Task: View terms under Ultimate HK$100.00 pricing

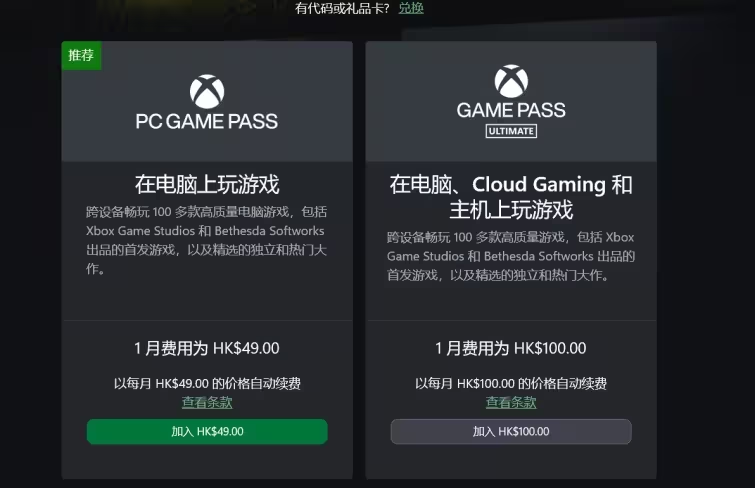Action: click(511, 402)
